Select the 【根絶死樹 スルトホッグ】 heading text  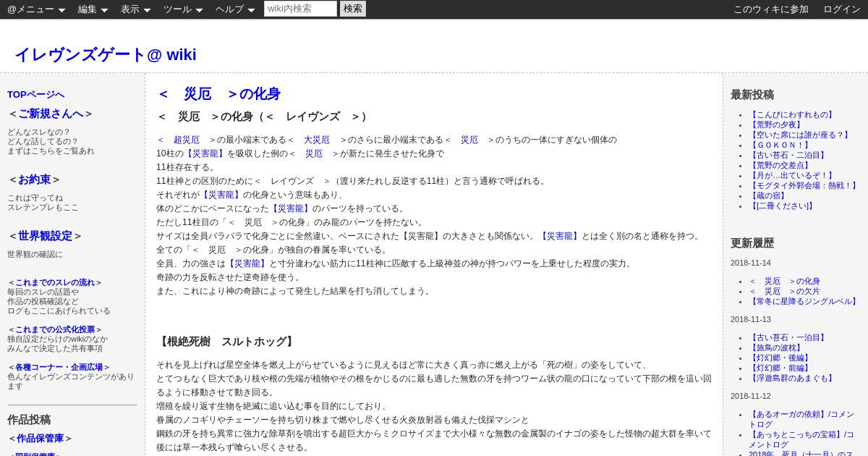[x=226, y=342]
